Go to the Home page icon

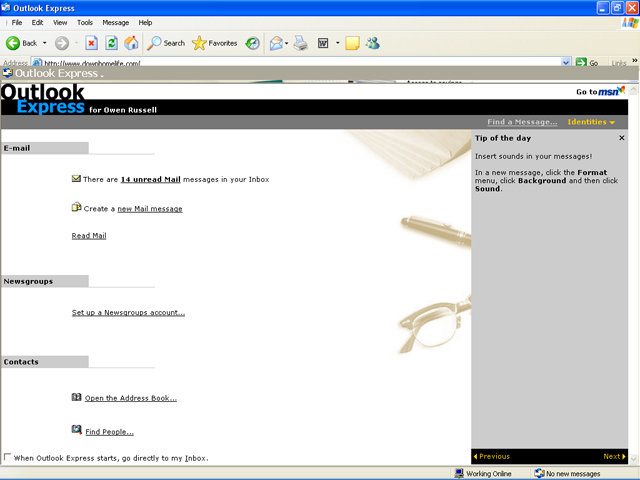[131, 43]
